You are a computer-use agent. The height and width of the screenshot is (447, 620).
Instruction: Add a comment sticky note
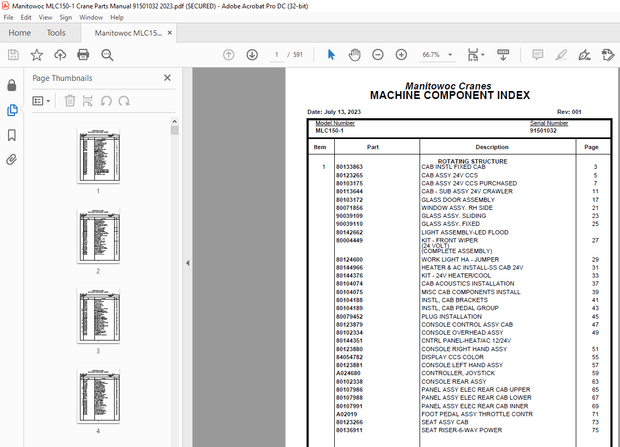point(537,55)
